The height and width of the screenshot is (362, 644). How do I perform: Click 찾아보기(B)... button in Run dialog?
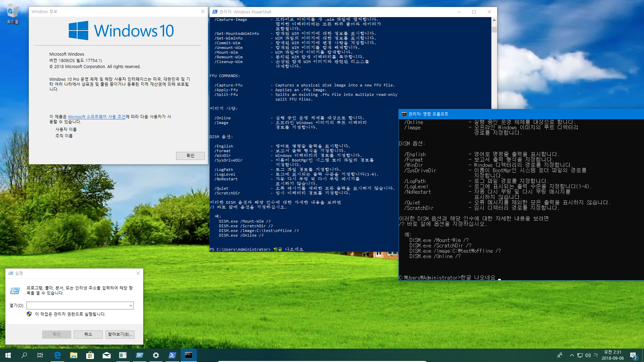pos(120,334)
